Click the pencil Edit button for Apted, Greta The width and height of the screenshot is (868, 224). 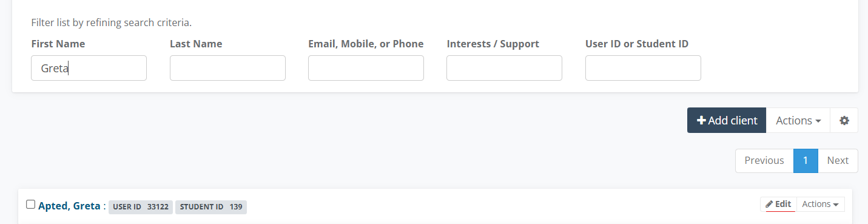(778, 205)
